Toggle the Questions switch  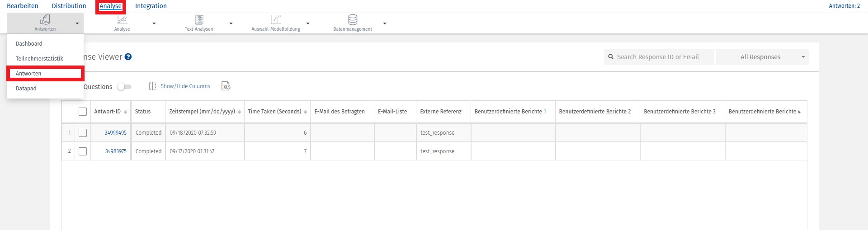tap(124, 87)
